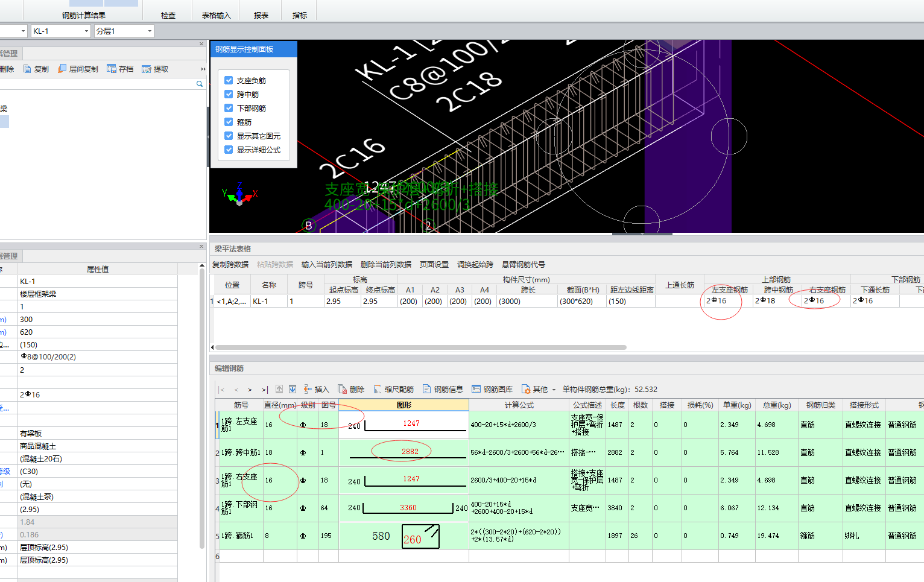
Task: Click the 2882 length shape value
Action: tap(410, 451)
